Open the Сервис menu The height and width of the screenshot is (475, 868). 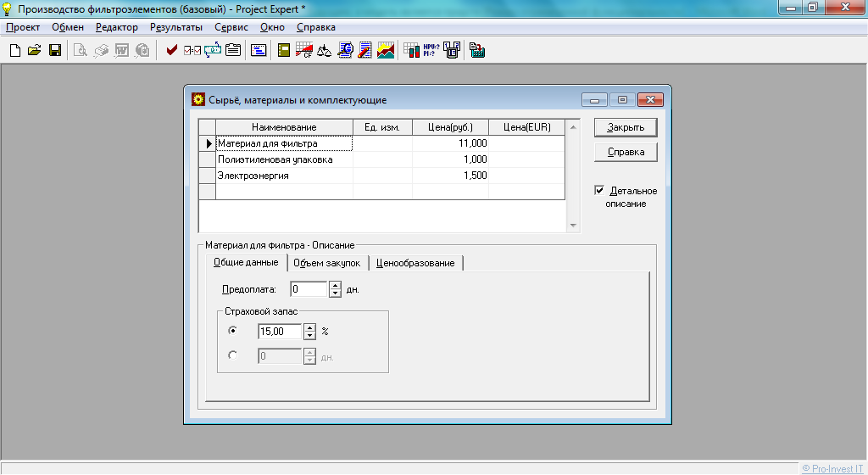[231, 27]
